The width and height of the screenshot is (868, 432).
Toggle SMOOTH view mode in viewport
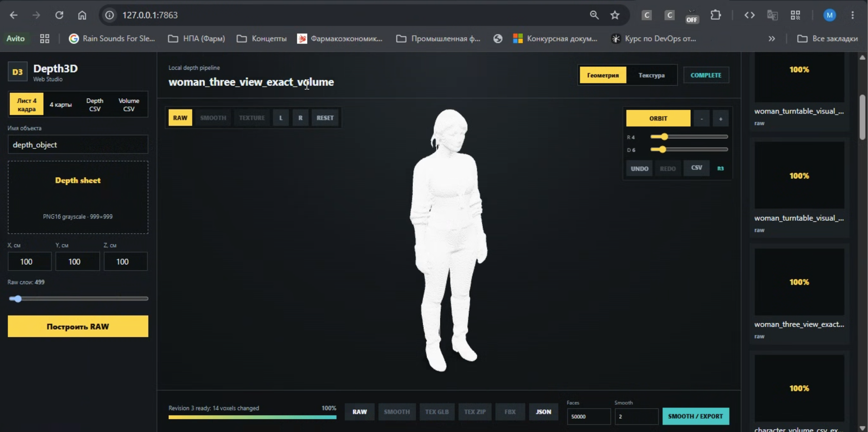coord(213,118)
